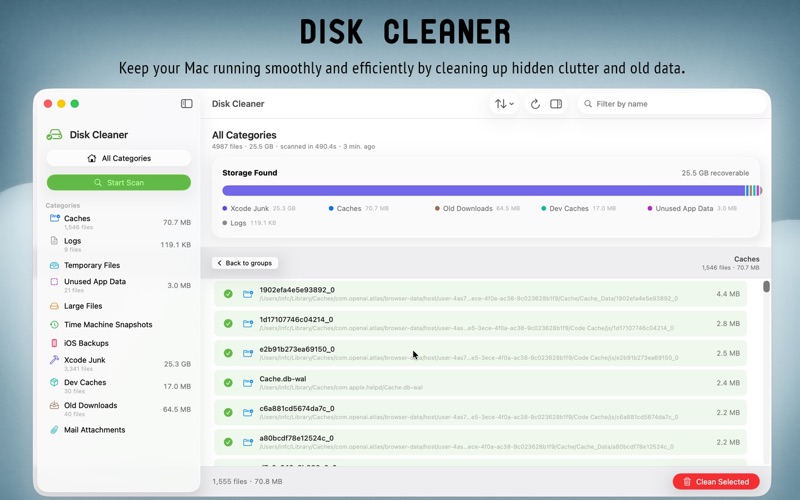Click the Old Downloads legend entry
The image size is (800, 500).
click(477, 208)
